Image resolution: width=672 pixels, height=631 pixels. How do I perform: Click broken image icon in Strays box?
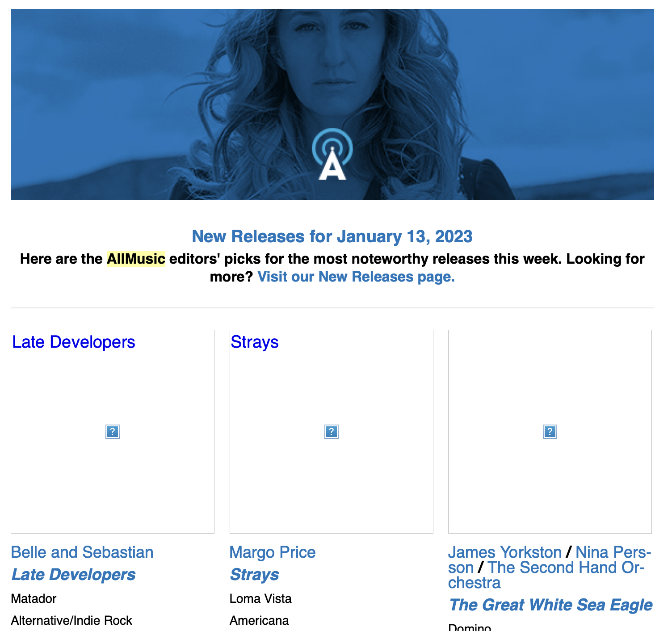[331, 432]
